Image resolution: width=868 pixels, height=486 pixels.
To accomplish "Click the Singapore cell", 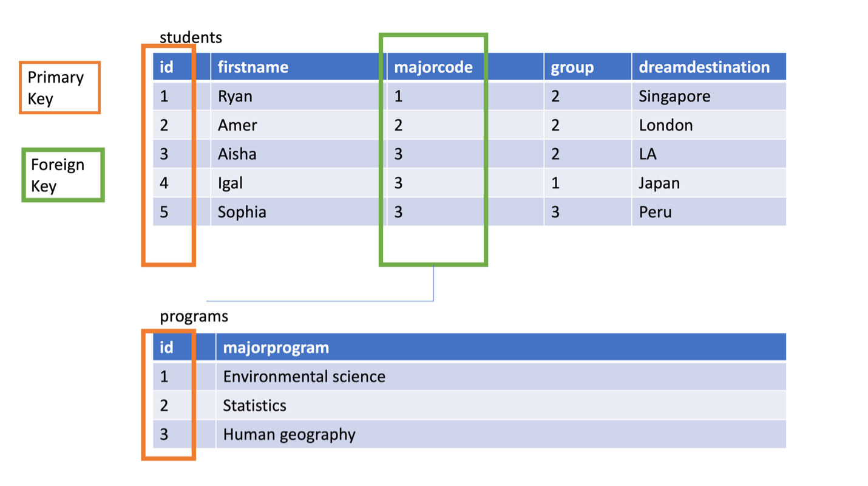I will 709,96.
